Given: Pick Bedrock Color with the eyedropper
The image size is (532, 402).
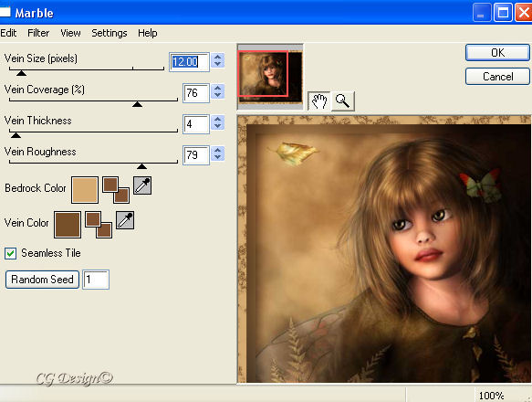Looking at the screenshot, I should [x=142, y=185].
